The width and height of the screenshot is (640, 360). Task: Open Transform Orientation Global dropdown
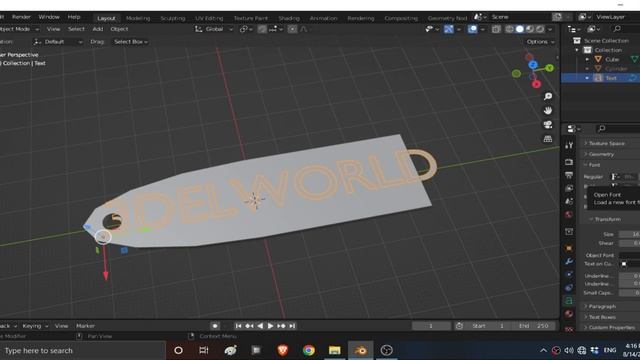tap(214, 29)
